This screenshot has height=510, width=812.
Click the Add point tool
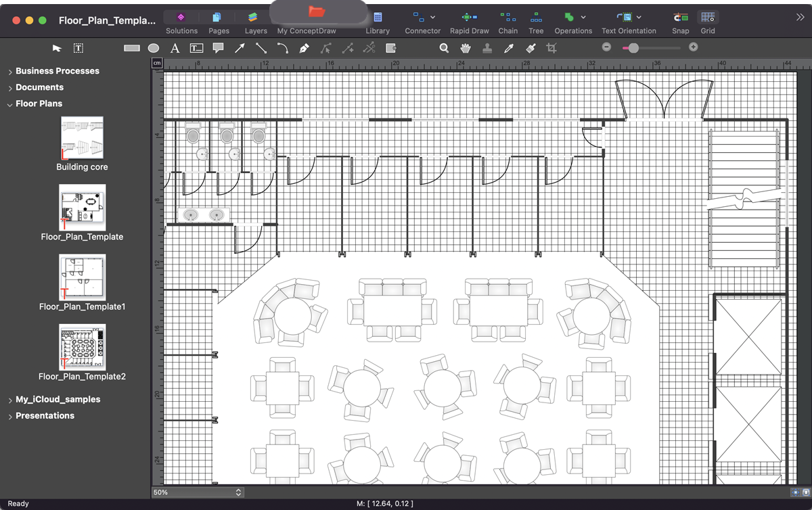pyautogui.click(x=348, y=48)
